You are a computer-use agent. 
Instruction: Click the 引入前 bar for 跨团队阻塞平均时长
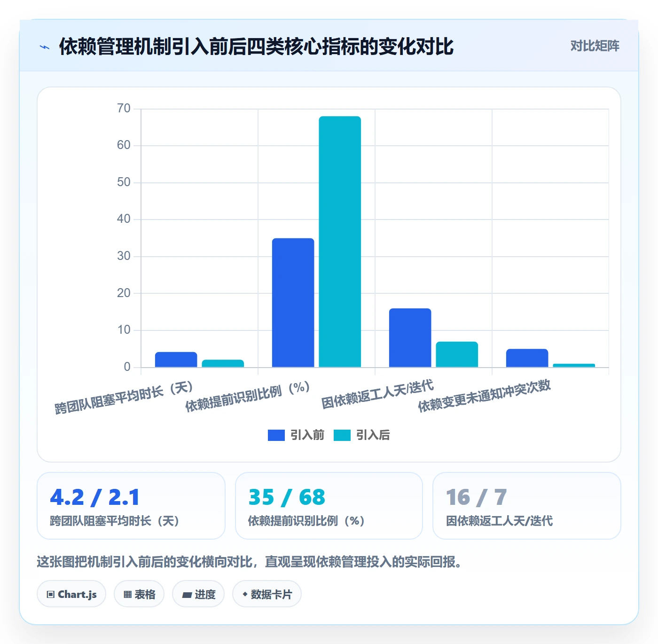[176, 360]
